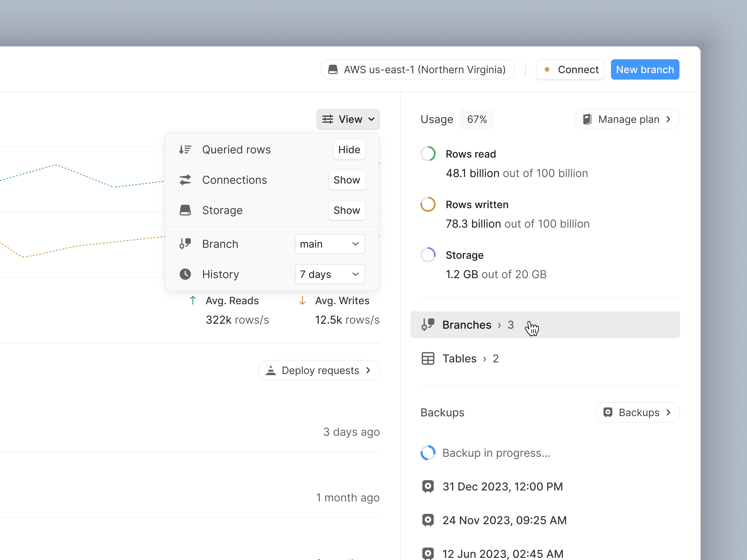The height and width of the screenshot is (560, 747).
Task: Click the Backups button vault icon
Action: (608, 413)
